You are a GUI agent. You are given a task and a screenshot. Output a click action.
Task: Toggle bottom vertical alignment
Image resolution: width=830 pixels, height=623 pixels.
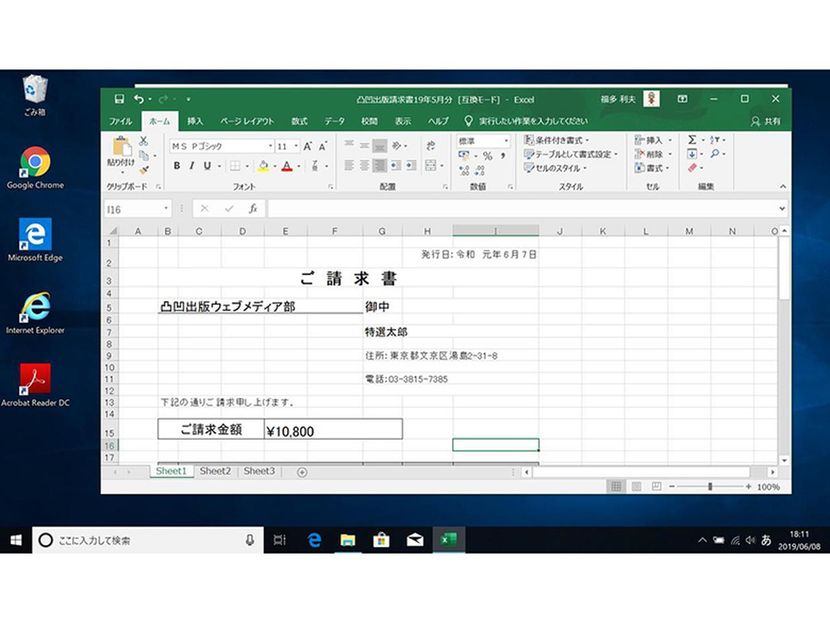(x=380, y=146)
